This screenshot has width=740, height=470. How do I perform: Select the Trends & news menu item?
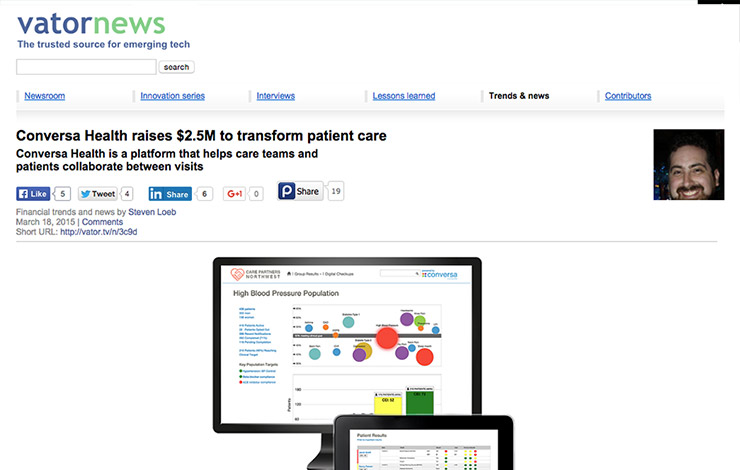(x=519, y=96)
